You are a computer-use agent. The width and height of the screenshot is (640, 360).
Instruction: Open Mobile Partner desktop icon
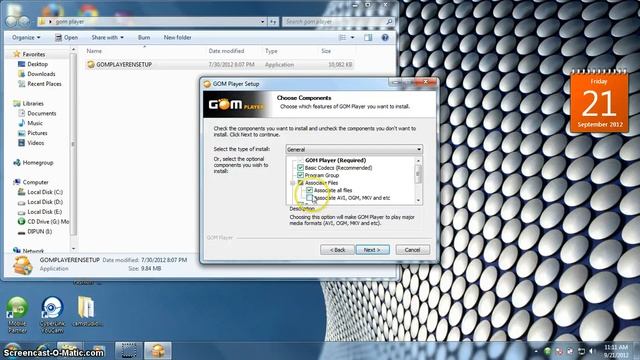click(x=17, y=315)
